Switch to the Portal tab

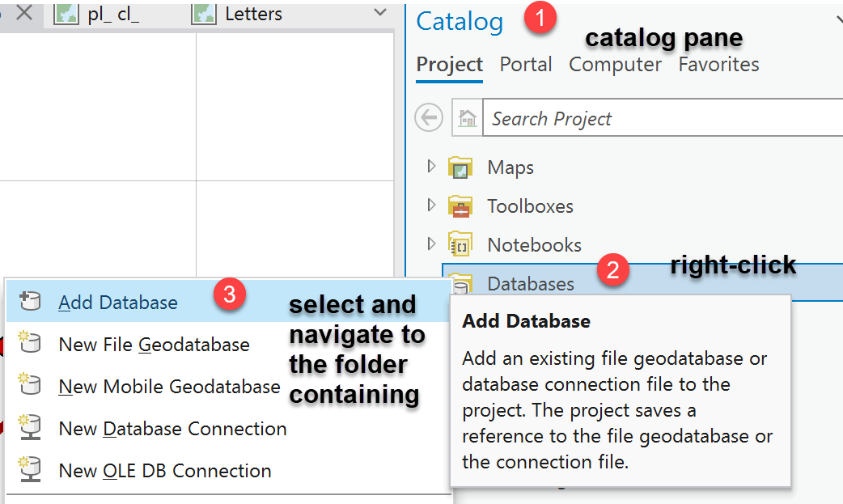(526, 64)
